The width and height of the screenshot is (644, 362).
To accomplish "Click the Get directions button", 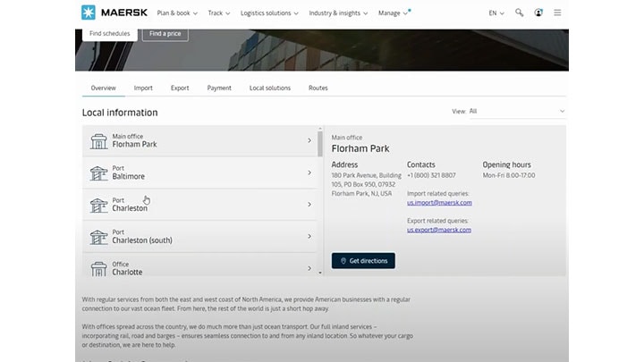I will click(x=363, y=261).
